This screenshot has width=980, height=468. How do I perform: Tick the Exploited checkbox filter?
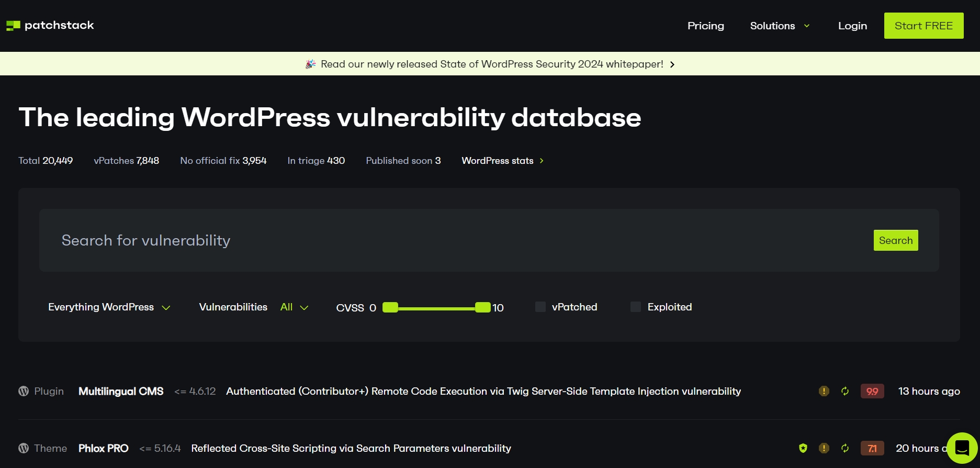click(x=636, y=307)
